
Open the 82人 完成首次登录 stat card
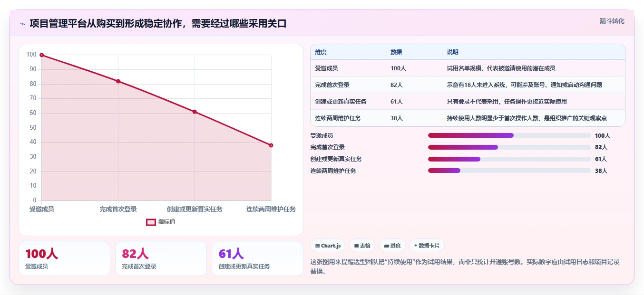(x=161, y=258)
